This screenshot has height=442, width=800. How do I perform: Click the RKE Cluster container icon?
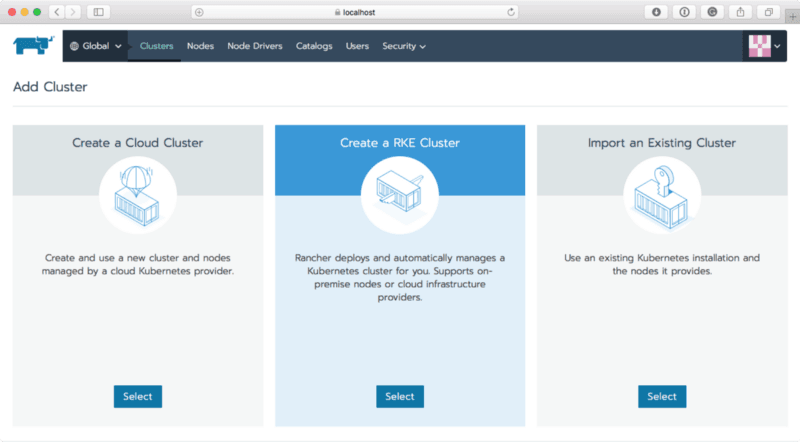(x=399, y=196)
